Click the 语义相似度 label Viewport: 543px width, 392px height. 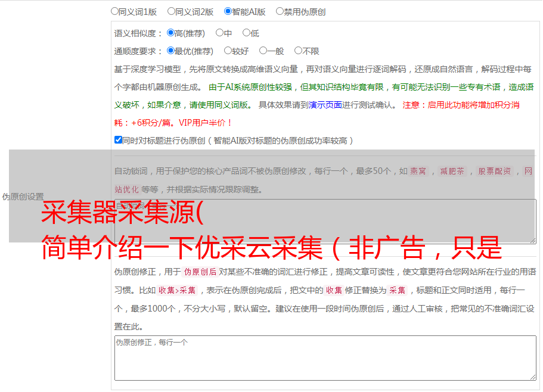(138, 33)
